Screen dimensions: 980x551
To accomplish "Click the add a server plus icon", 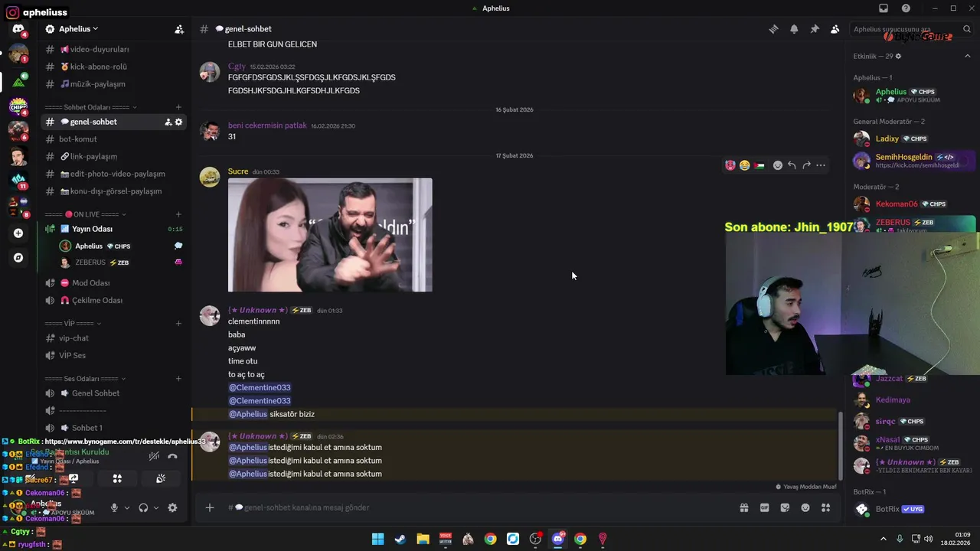I will point(18,233).
